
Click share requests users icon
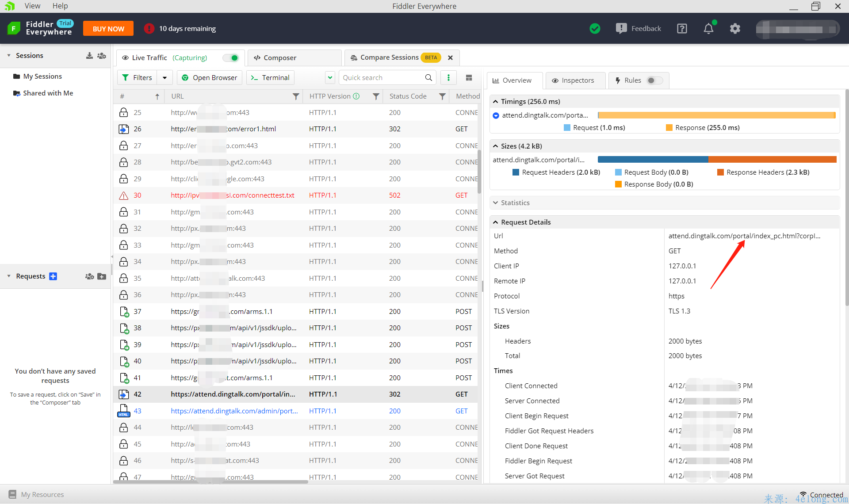[90, 276]
